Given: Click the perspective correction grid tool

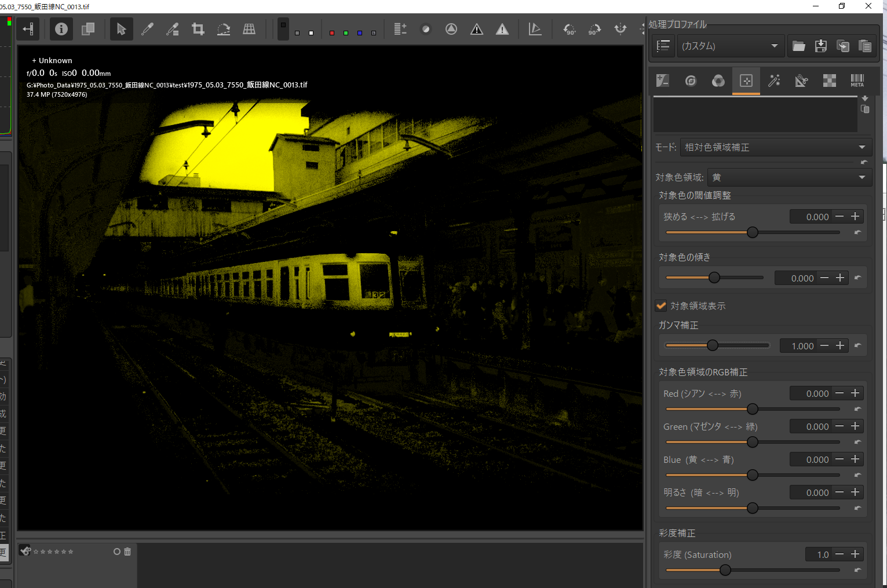Looking at the screenshot, I should (x=249, y=29).
